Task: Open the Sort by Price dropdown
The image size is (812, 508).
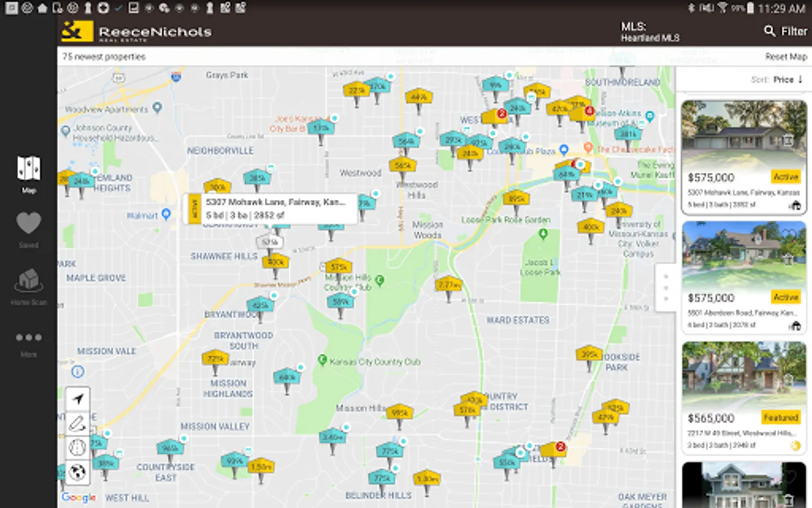Action: pyautogui.click(x=777, y=80)
